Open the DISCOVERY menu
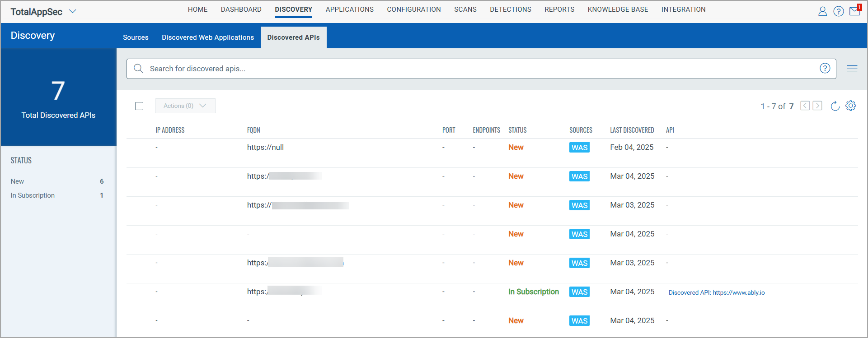This screenshot has width=868, height=338. point(294,9)
